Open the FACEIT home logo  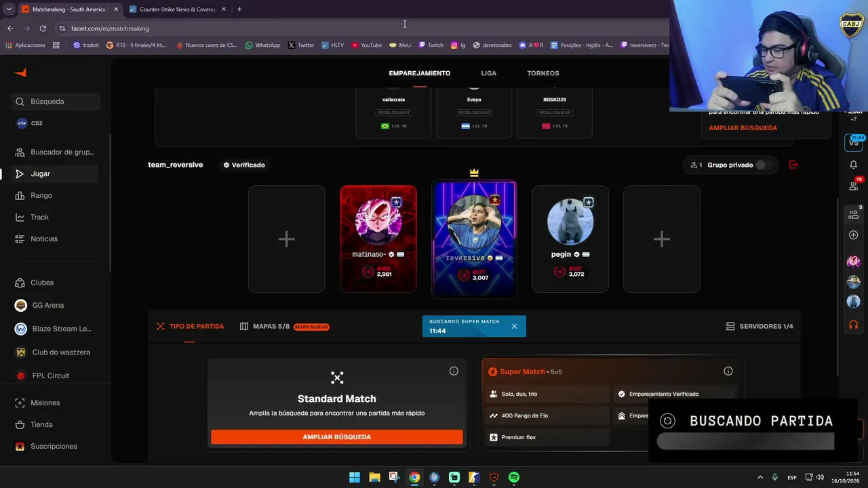(x=20, y=73)
